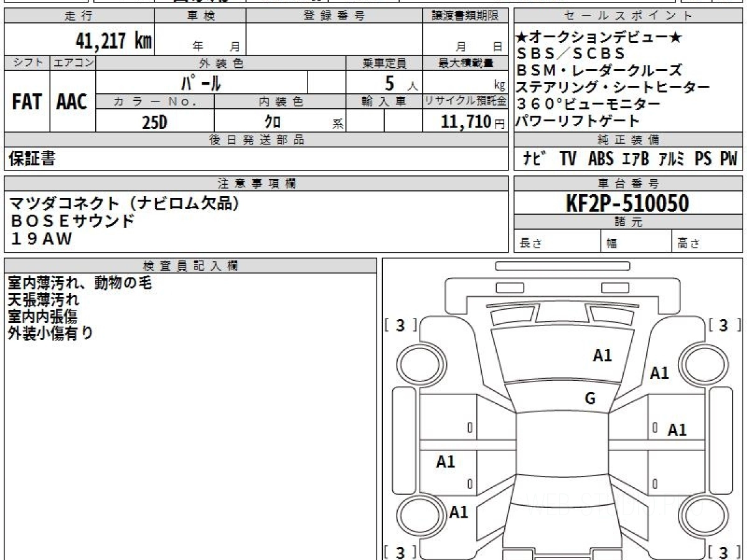Select ステアリング・シートヒーター text
The image size is (747, 560).
point(613,87)
